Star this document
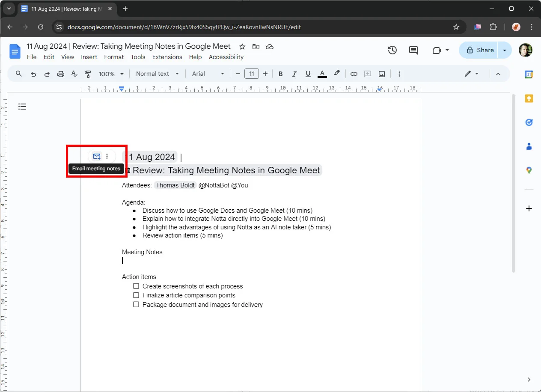The height and width of the screenshot is (392, 541). pyautogui.click(x=242, y=47)
